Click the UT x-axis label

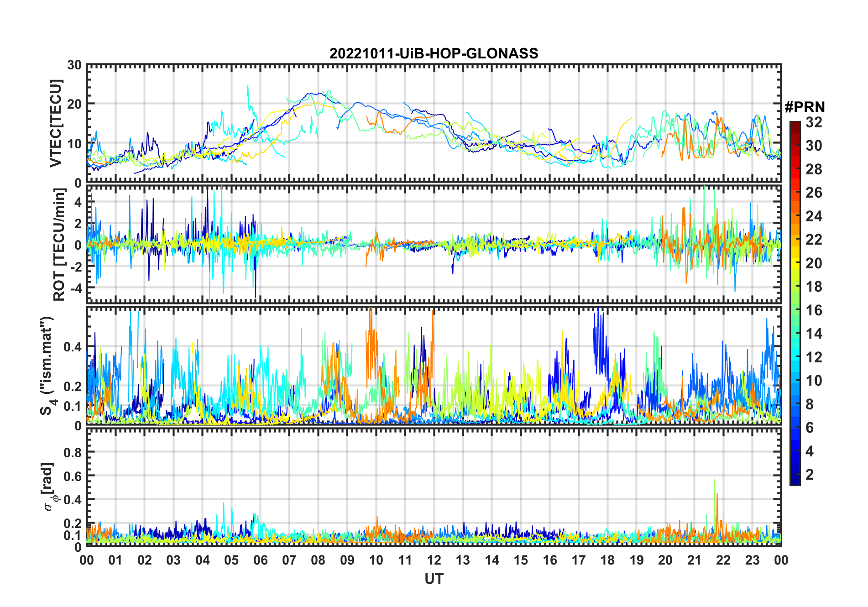pos(434,579)
